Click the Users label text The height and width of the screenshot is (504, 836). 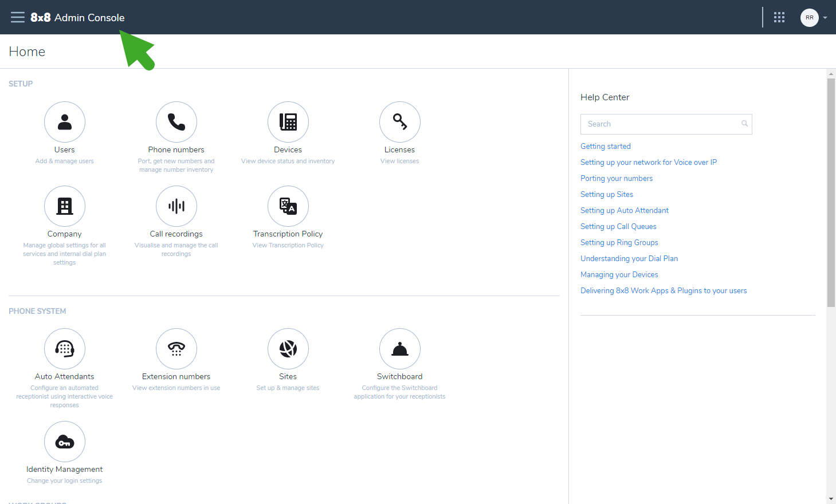coord(65,149)
